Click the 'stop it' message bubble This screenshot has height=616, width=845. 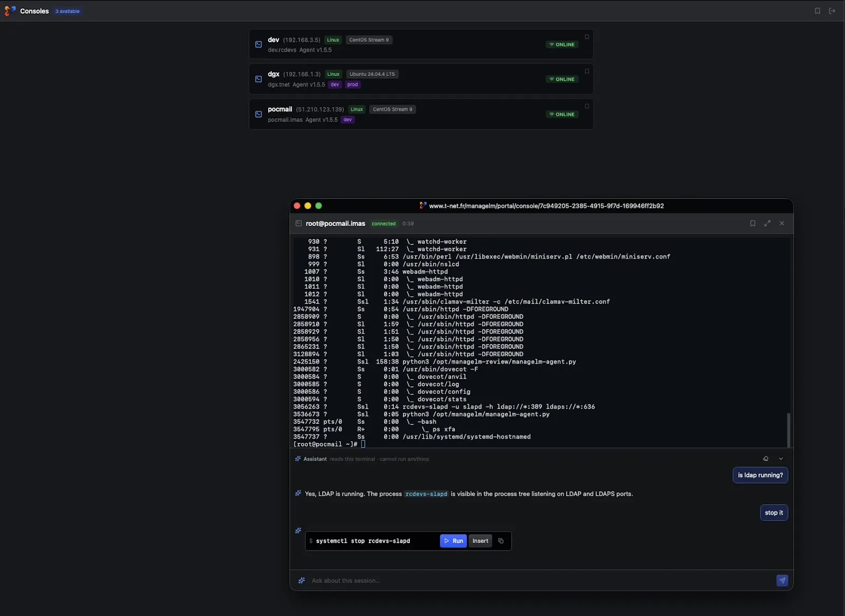[774, 513]
